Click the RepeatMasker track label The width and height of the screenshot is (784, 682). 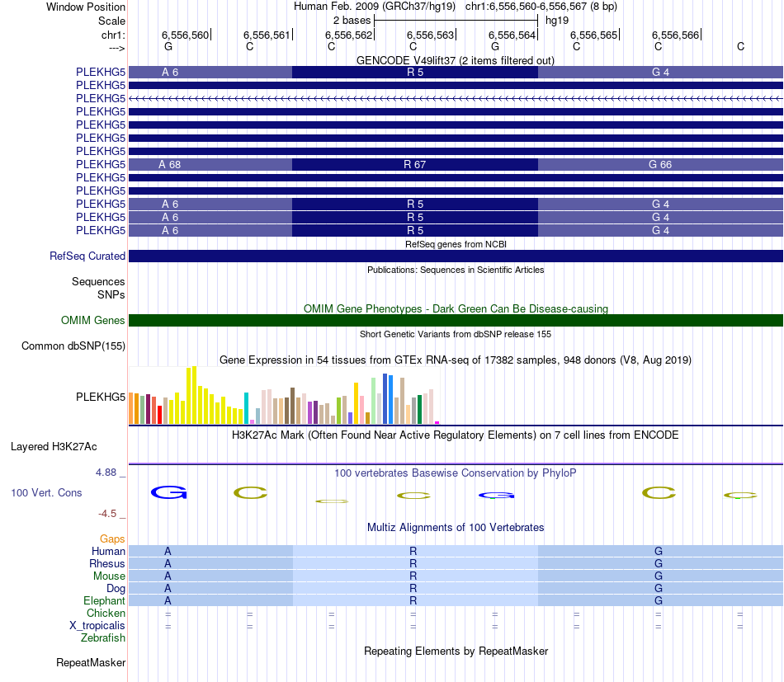[x=91, y=662]
